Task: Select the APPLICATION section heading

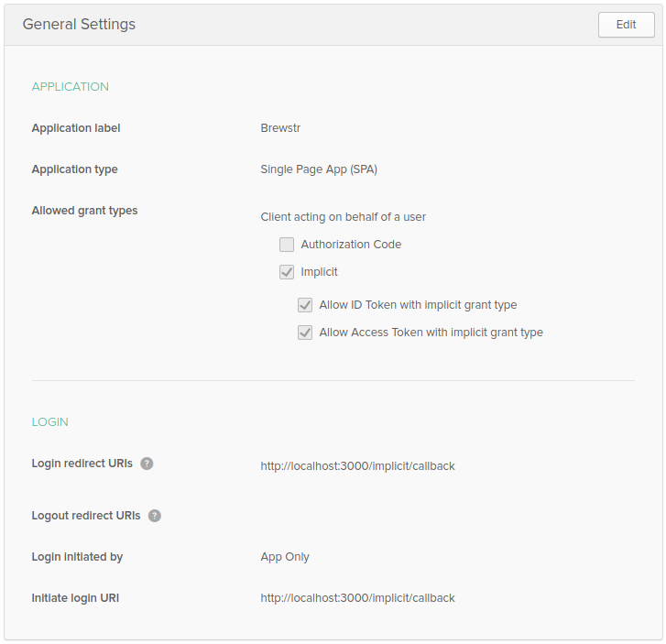Action: [70, 87]
